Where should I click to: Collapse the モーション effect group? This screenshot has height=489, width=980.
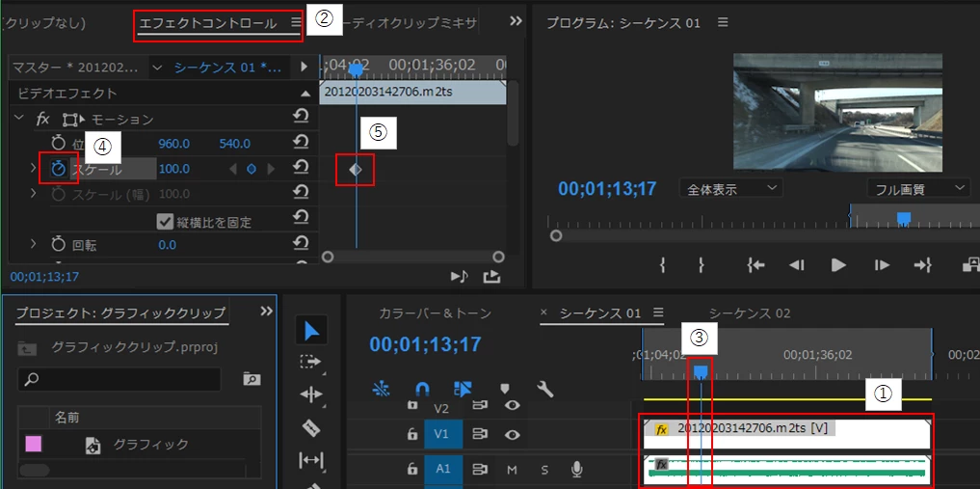pyautogui.click(x=18, y=119)
